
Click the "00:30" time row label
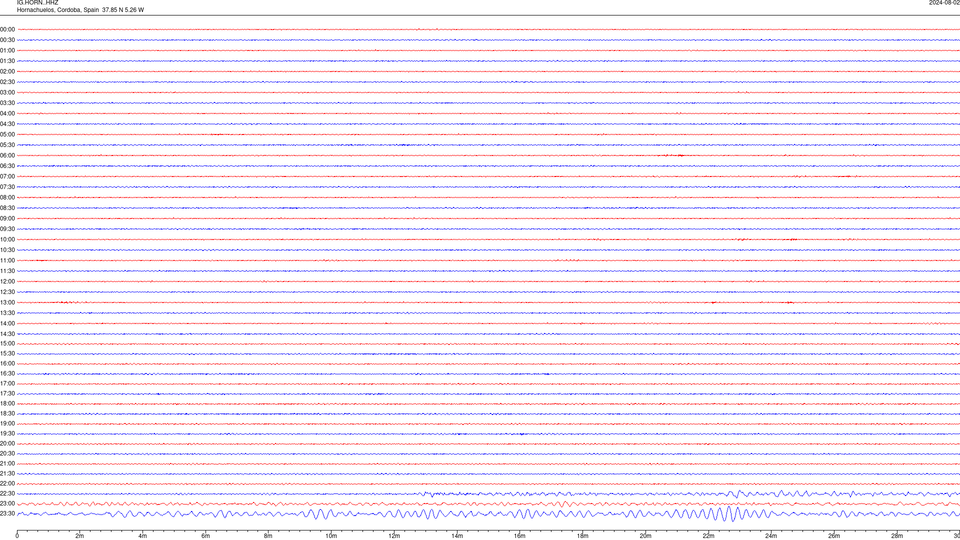click(x=7, y=40)
